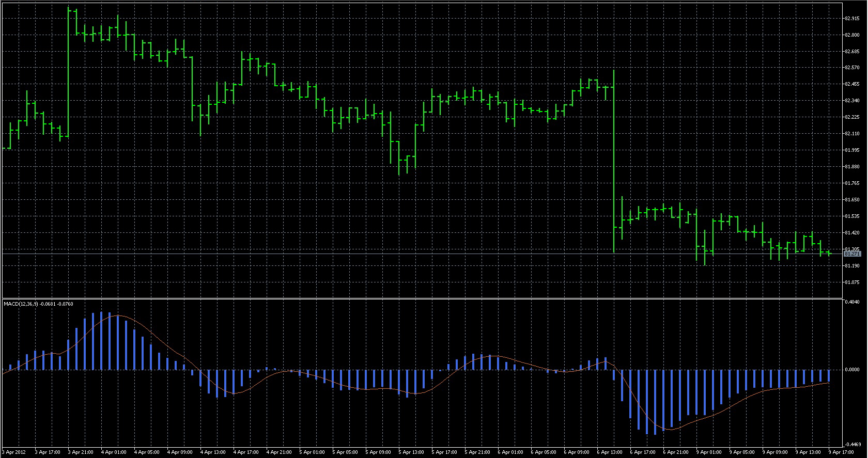Click the 82.455 price scale label
868x458 pixels.
(852, 84)
